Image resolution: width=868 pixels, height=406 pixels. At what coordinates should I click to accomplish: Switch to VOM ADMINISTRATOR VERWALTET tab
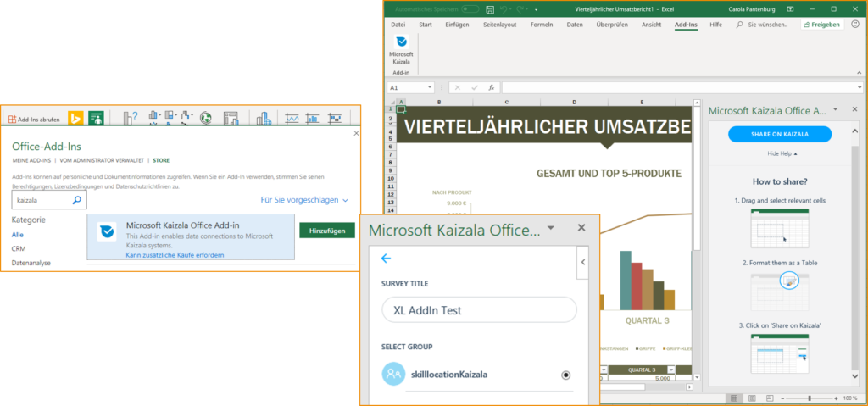coord(103,160)
